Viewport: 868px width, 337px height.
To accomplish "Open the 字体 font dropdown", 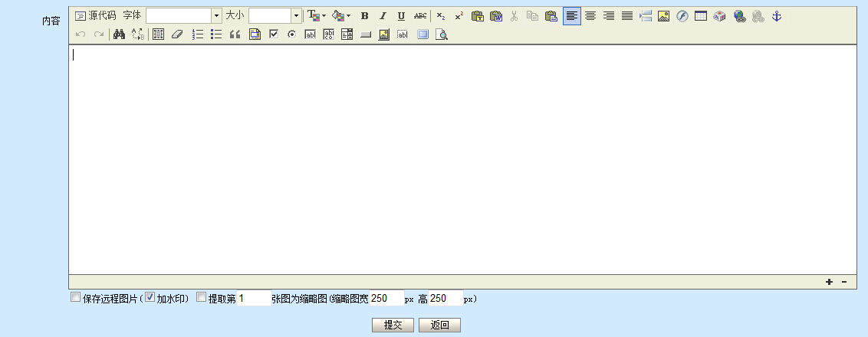I will [216, 16].
